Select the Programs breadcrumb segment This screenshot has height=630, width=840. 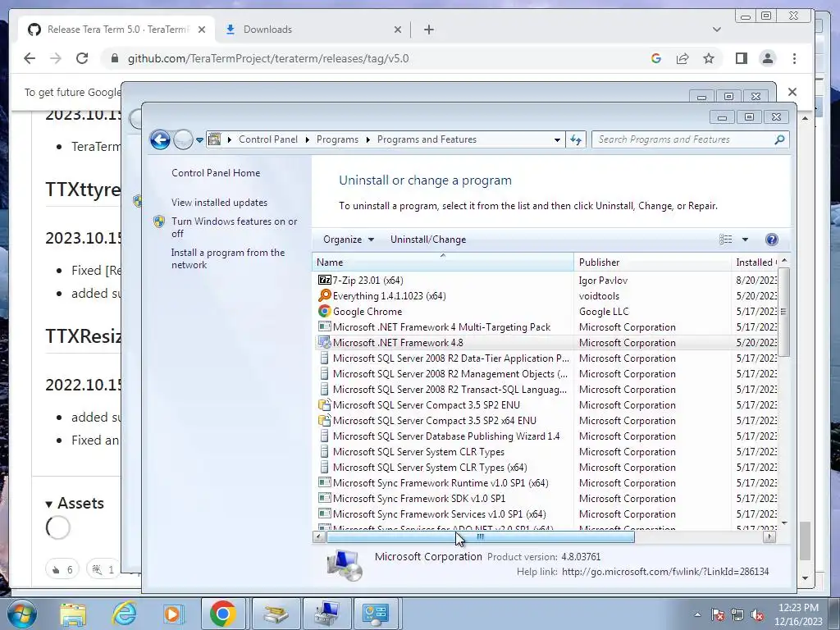337,139
